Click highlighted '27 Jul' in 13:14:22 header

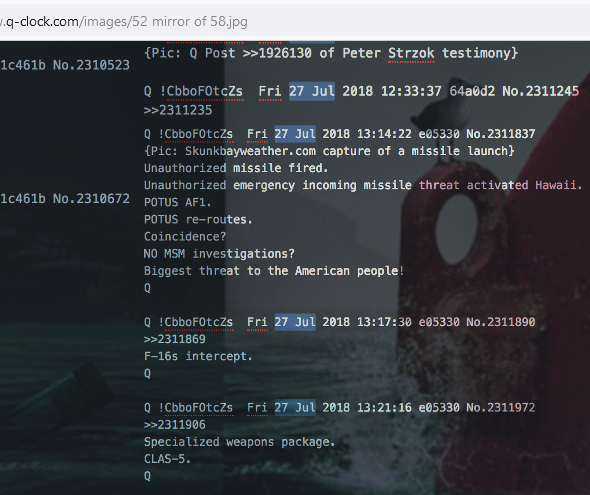click(x=295, y=134)
